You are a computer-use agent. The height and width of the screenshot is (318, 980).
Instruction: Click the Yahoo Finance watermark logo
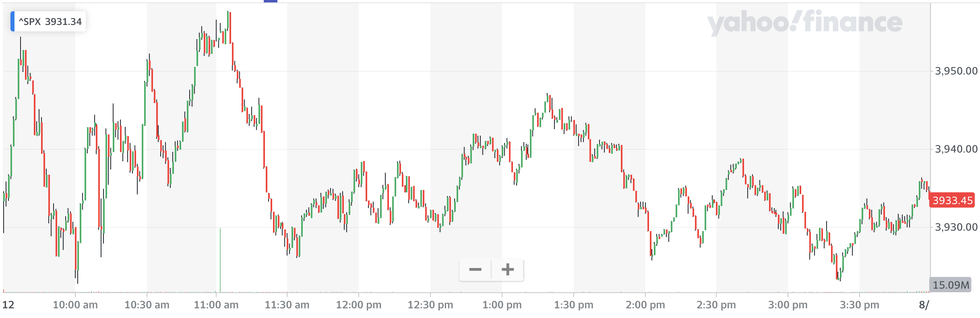[x=804, y=23]
